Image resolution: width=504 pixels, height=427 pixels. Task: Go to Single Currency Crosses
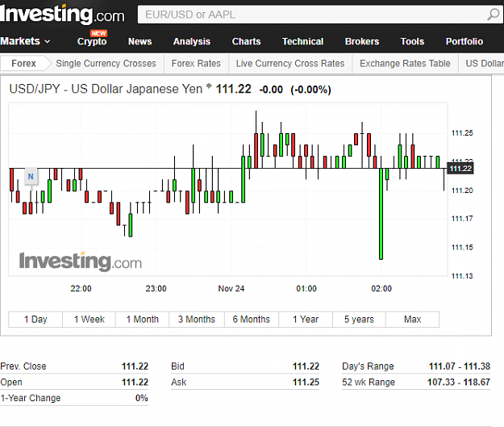(x=106, y=64)
